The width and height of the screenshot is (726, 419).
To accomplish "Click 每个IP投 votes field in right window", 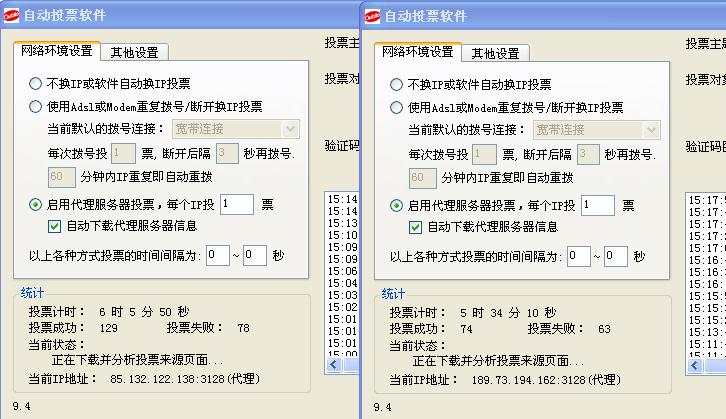I will (x=598, y=205).
